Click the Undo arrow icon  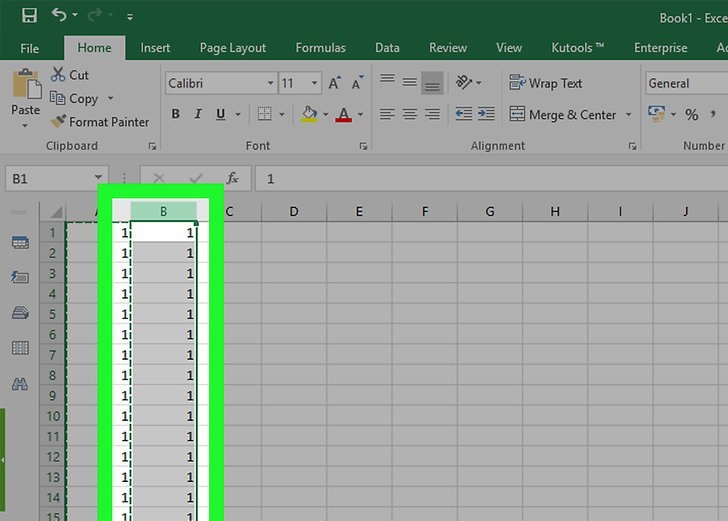(x=59, y=15)
